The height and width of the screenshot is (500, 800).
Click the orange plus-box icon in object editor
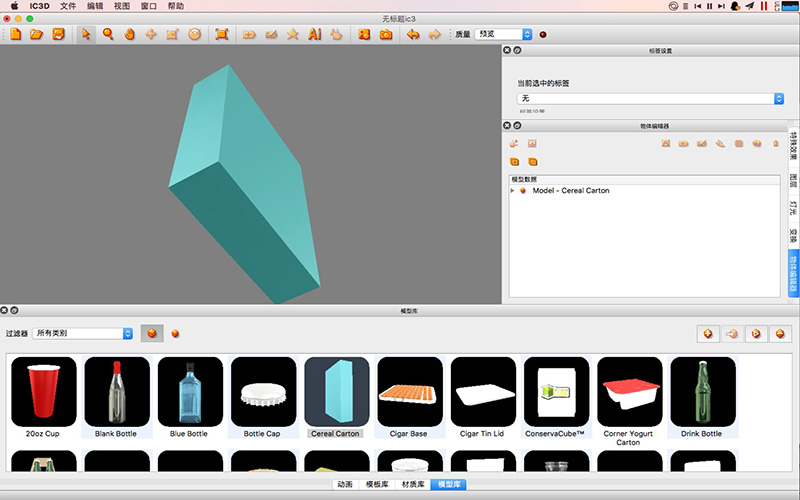(x=514, y=162)
